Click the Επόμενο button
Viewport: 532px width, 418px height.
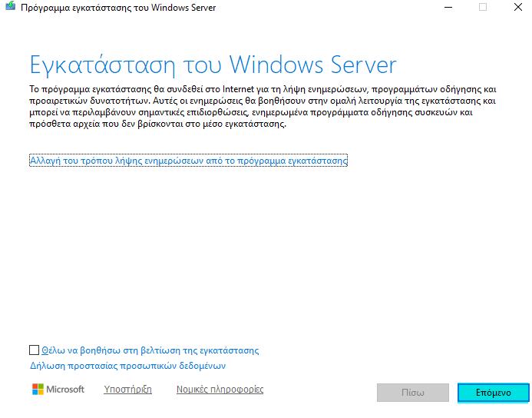point(493,393)
